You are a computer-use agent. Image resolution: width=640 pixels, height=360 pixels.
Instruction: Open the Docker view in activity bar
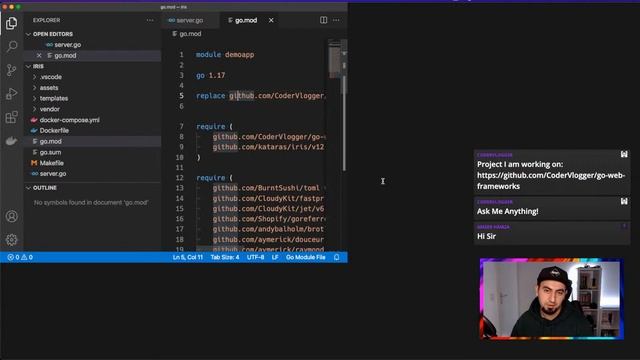pos(11,141)
